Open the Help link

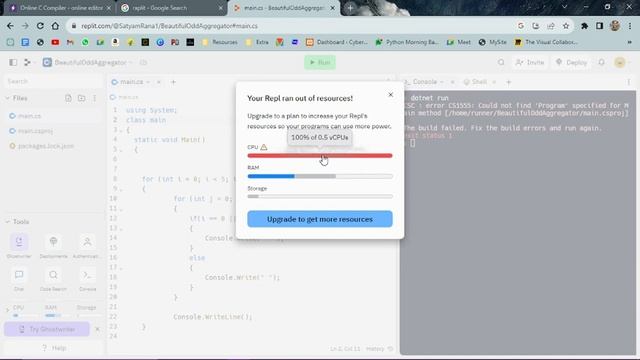point(54,348)
